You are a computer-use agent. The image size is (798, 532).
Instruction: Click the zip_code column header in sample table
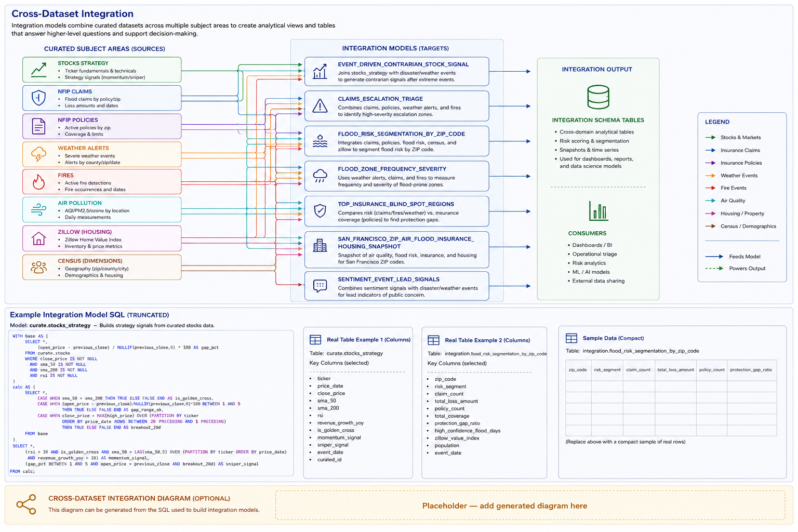(x=578, y=370)
